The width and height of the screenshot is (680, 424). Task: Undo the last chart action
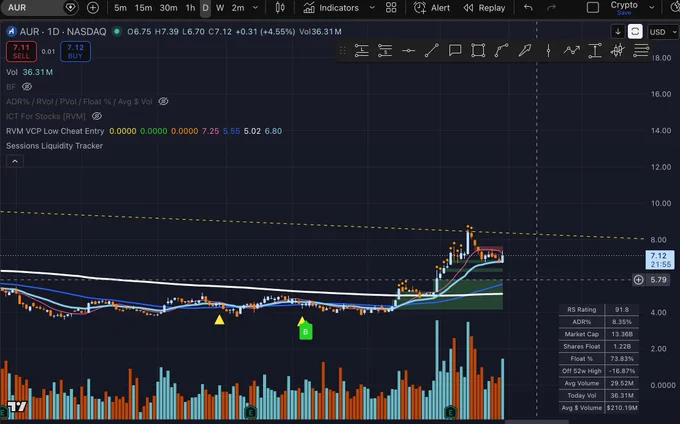(528, 7)
